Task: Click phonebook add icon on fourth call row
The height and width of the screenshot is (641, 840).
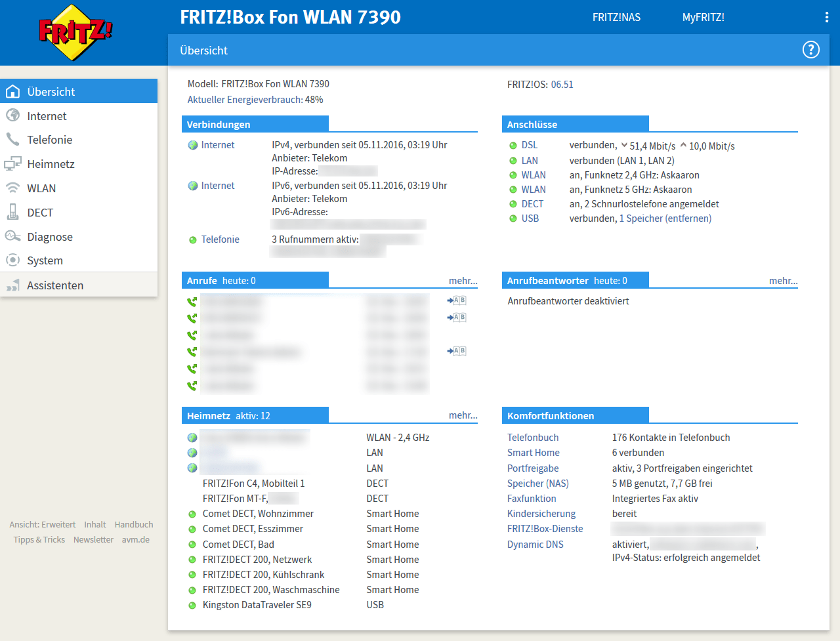Action: pos(457,351)
